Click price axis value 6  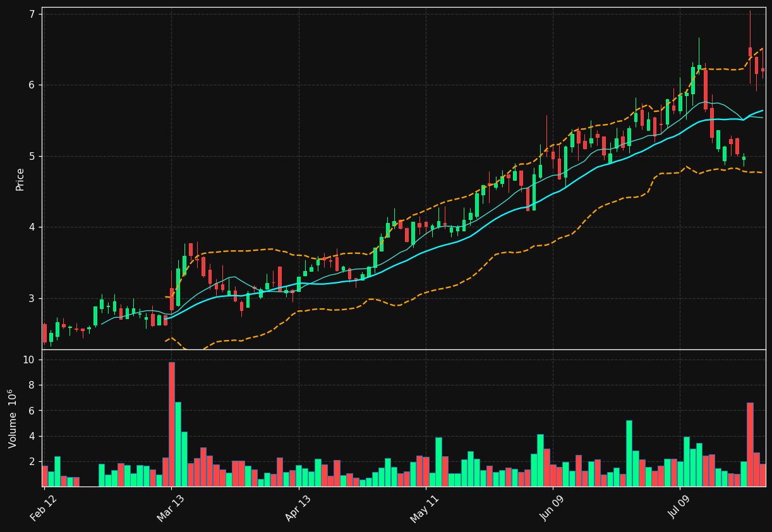pos(33,85)
